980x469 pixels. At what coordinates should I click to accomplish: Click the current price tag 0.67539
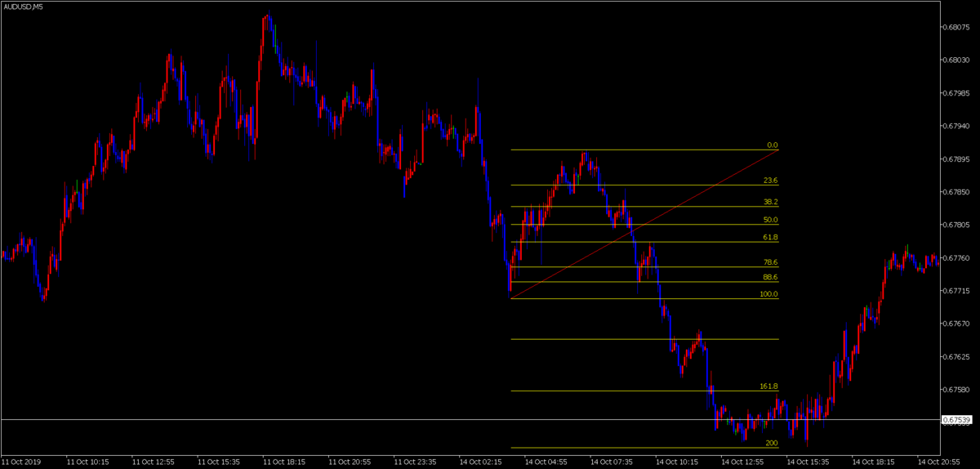tap(956, 420)
